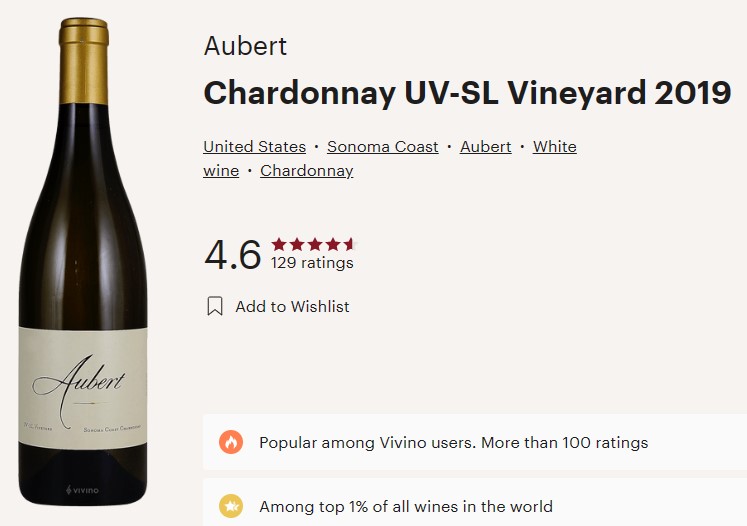
Task: Open the Chardonnay grape link
Action: 306,171
